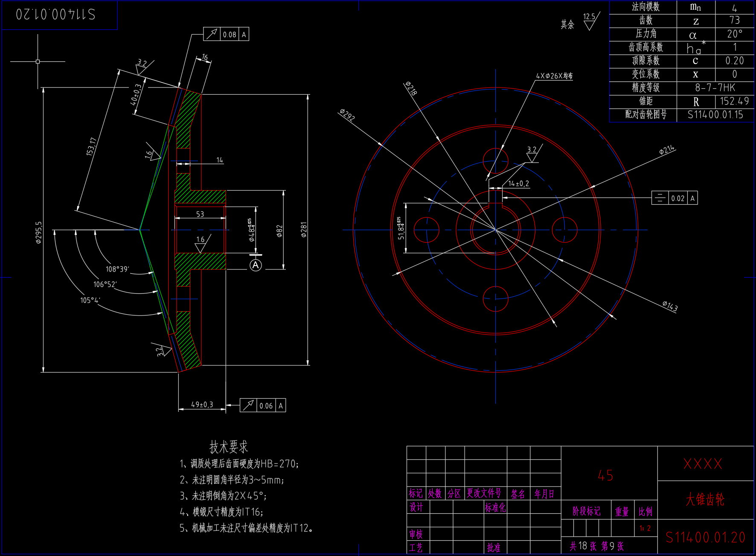The image size is (756, 556).
Task: Click the 技术要求 heading text
Action: click(229, 447)
